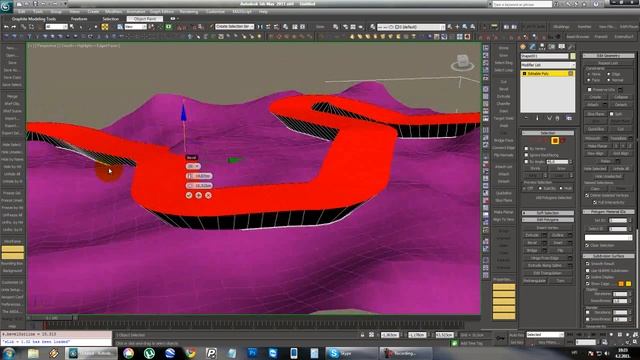Click Remove Modifier trash icon
This screenshot has height=360, width=640.
559,118
